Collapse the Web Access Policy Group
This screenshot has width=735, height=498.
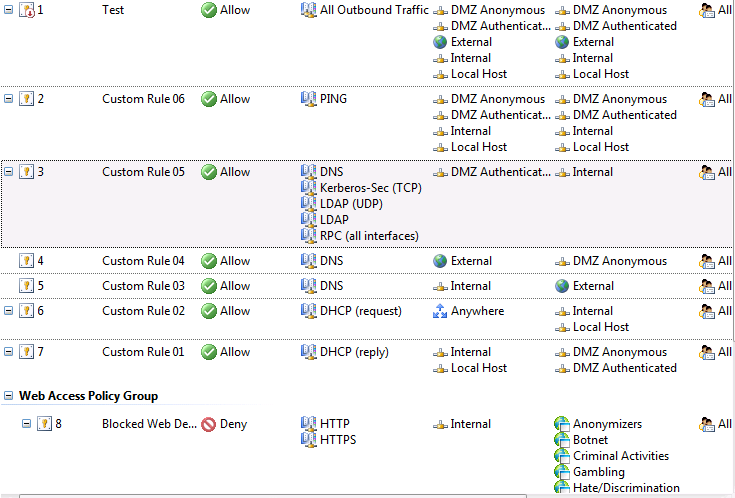click(x=9, y=396)
